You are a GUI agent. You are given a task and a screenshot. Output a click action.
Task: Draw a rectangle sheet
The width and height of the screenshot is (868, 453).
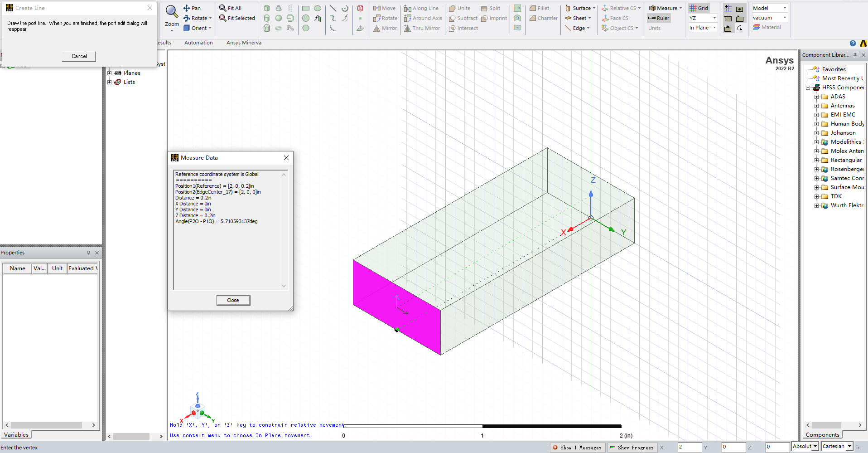(306, 8)
